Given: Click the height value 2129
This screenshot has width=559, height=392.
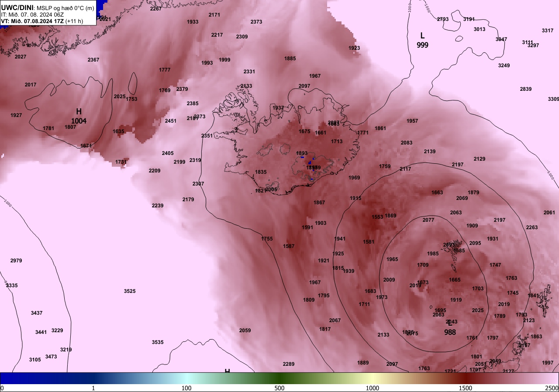Looking at the screenshot, I should (480, 159).
